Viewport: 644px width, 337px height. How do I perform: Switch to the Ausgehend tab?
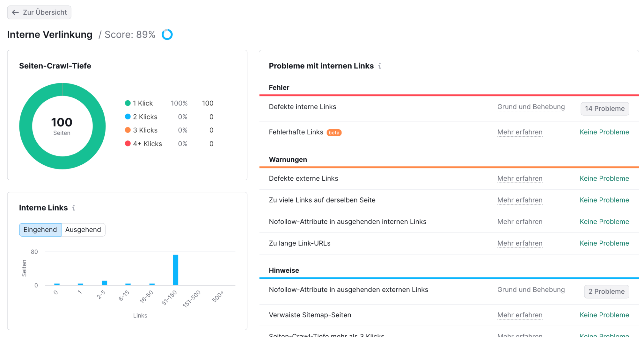[83, 230]
